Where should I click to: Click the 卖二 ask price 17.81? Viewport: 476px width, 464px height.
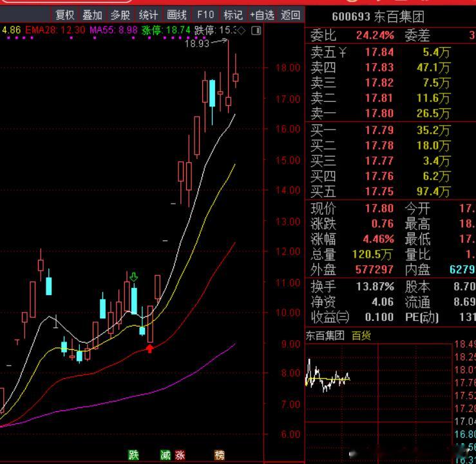click(x=379, y=98)
